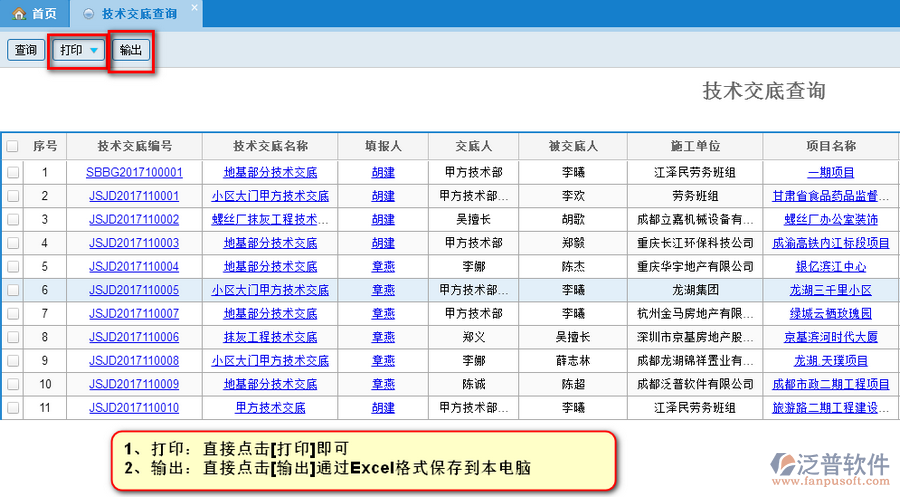The height and width of the screenshot is (497, 900).
Task: Open record SBBG2017100001
Action: point(134,172)
